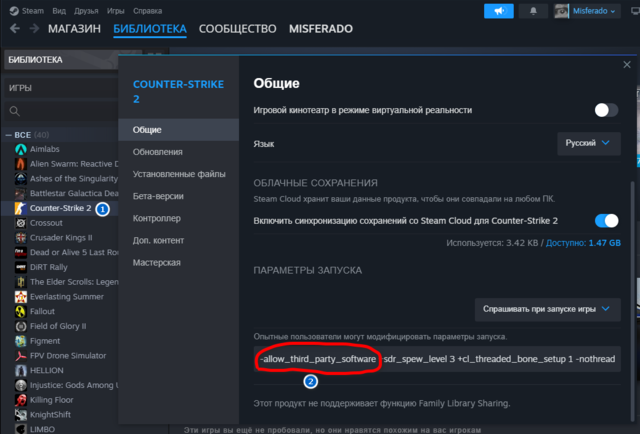Click the Fallout game icon
This screenshot has height=434, width=640.
tap(21, 312)
